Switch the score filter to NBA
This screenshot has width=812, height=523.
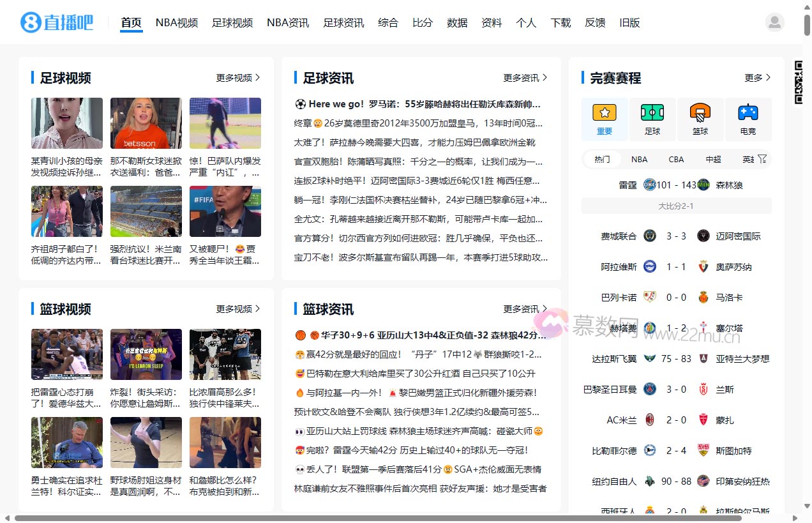pyautogui.click(x=639, y=158)
